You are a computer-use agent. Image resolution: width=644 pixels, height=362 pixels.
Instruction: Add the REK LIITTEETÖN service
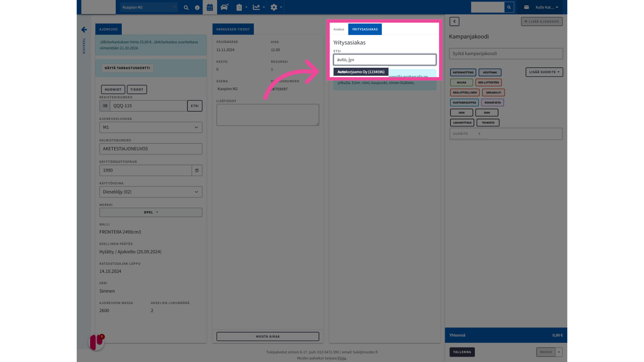point(488,82)
